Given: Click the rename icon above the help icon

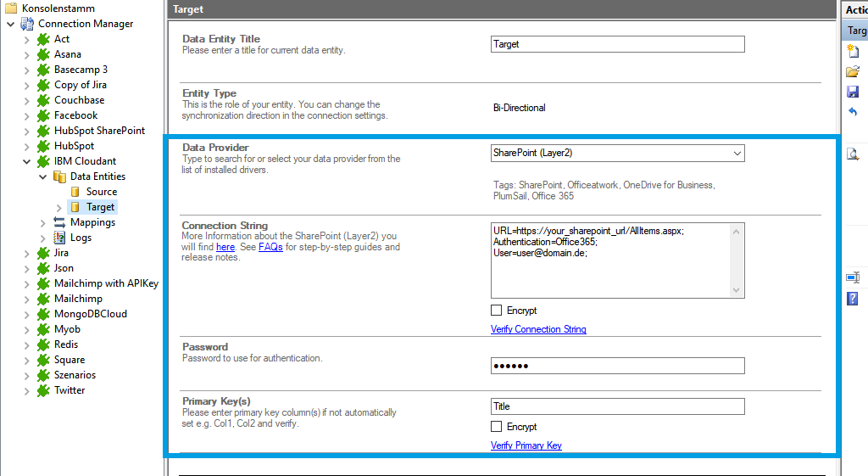Looking at the screenshot, I should pos(853,277).
